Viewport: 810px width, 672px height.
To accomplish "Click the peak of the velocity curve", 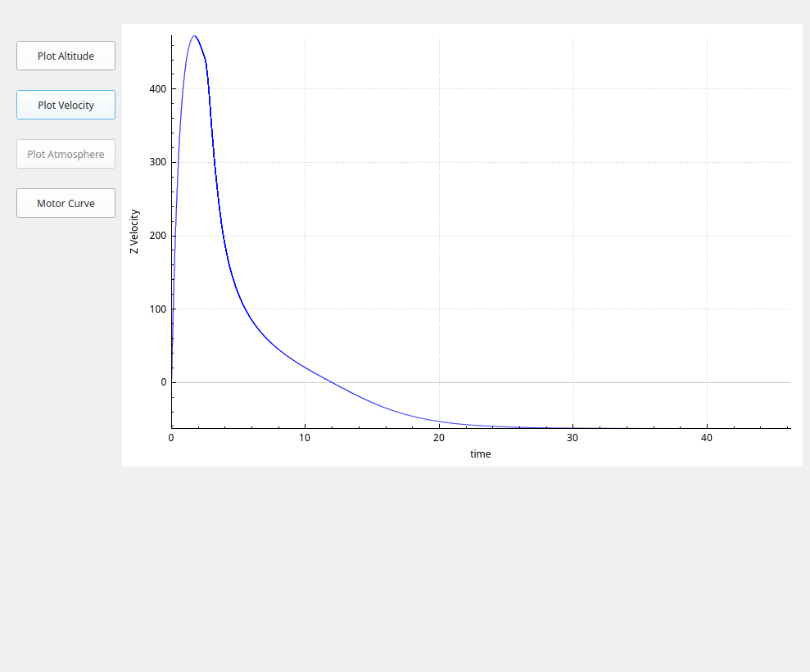I will [x=194, y=36].
